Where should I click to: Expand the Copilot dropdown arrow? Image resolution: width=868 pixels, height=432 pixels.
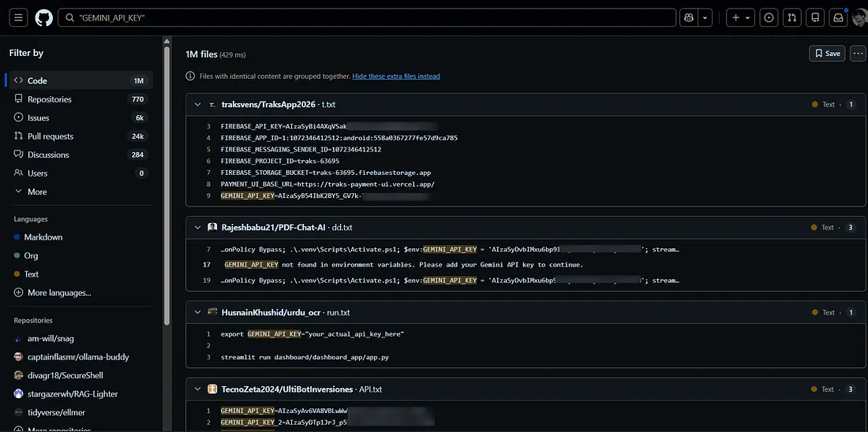[x=705, y=17]
